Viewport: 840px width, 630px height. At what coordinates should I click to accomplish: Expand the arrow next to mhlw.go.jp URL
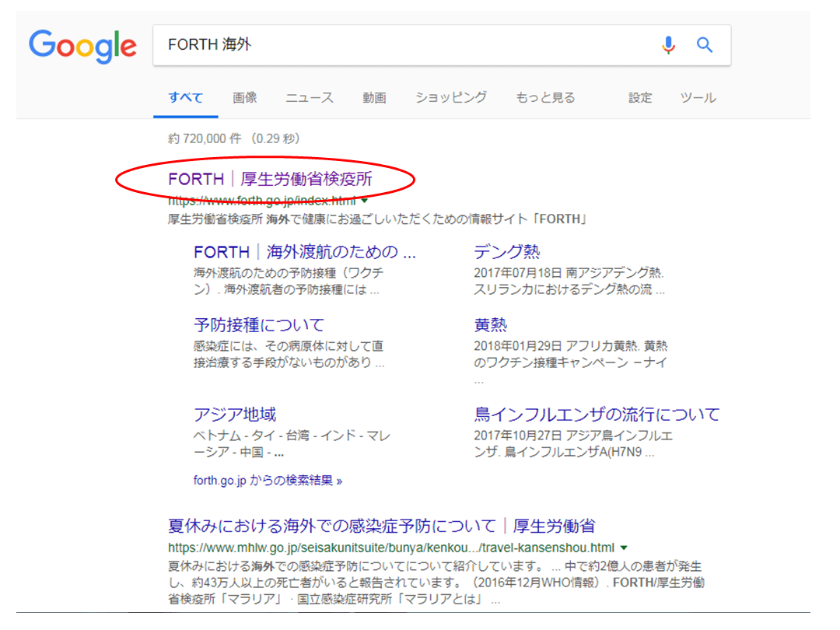tap(624, 547)
